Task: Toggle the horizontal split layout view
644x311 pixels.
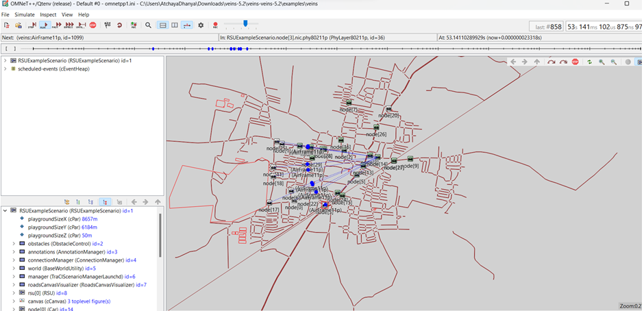Action: tap(162, 25)
